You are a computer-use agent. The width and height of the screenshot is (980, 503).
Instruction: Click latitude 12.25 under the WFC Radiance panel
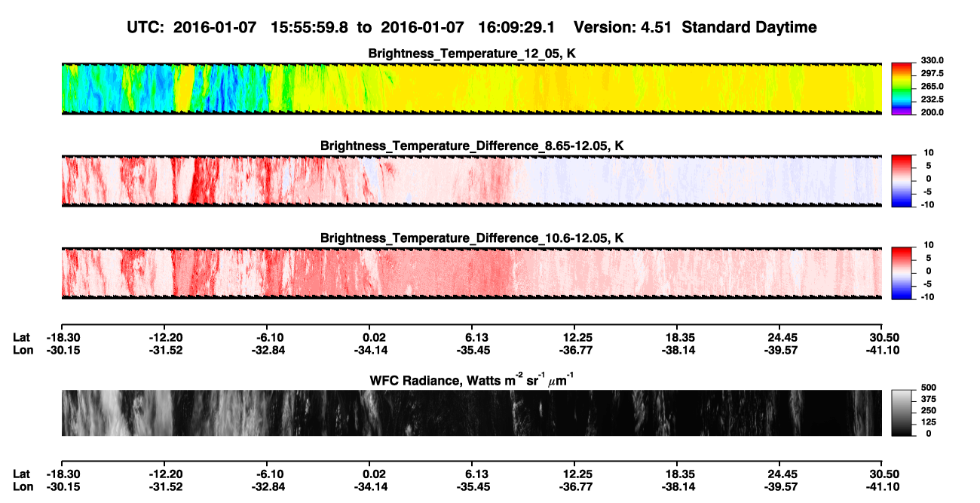tap(577, 474)
